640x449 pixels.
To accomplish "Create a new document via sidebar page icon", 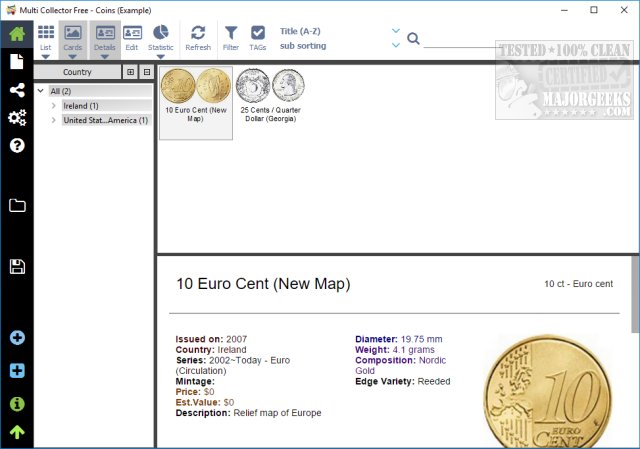I will click(17, 62).
